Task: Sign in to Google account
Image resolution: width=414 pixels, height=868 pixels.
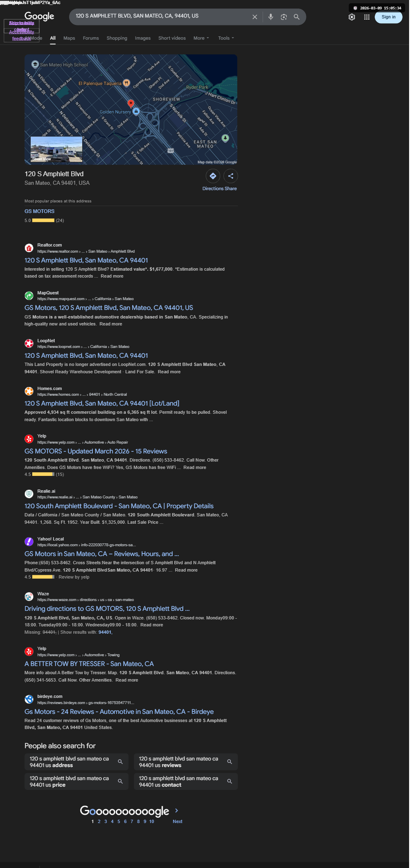Action: (388, 17)
